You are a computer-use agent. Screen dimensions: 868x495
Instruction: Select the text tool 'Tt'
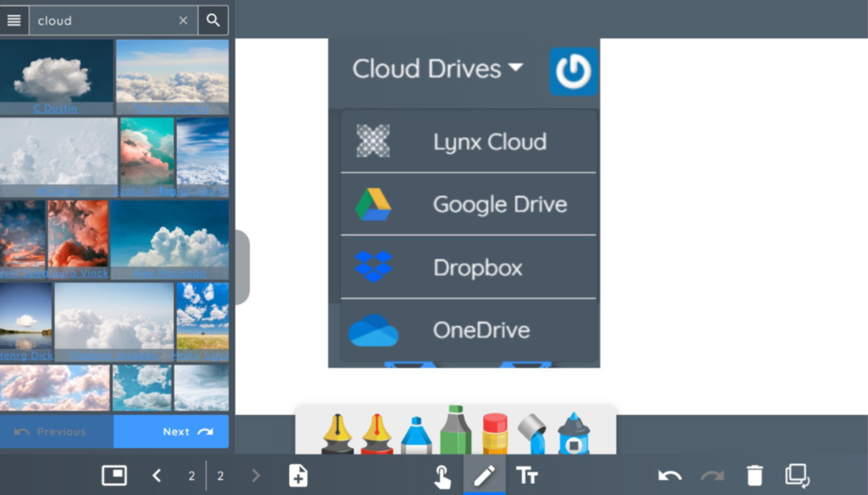(527, 475)
